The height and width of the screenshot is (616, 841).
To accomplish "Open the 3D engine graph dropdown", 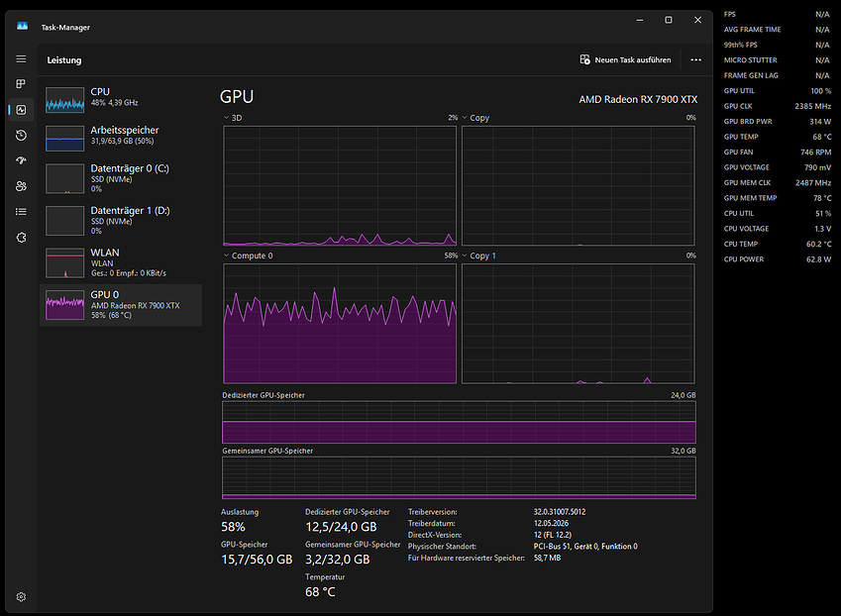I will pos(232,118).
